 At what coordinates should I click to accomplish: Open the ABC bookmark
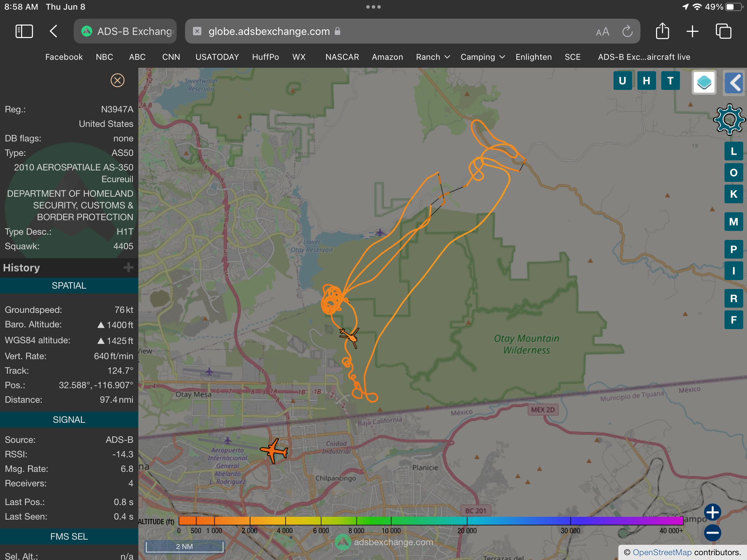tap(137, 57)
